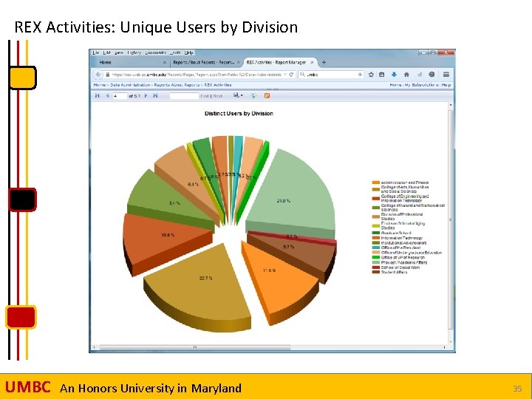Image resolution: width=532 pixels, height=399 pixels.
Task: Click the orange feed icon in report toolbar
Action: [x=267, y=95]
